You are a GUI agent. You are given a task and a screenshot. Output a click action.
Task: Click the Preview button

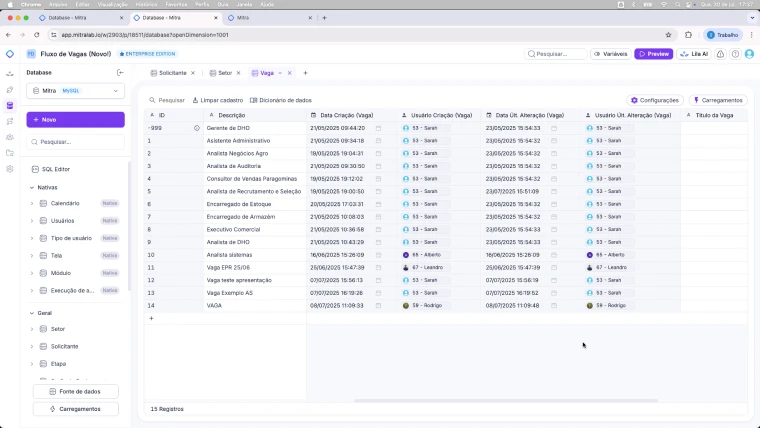[x=653, y=54]
